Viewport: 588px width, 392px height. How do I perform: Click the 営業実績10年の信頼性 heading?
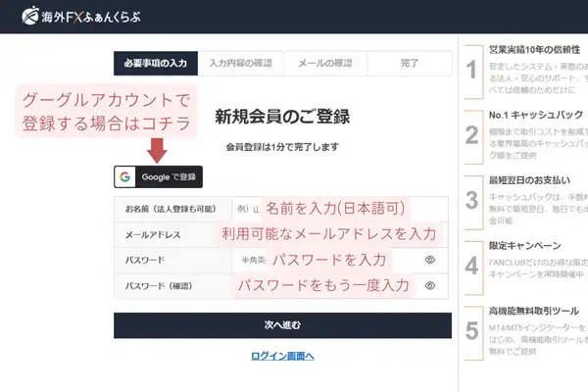coord(534,50)
